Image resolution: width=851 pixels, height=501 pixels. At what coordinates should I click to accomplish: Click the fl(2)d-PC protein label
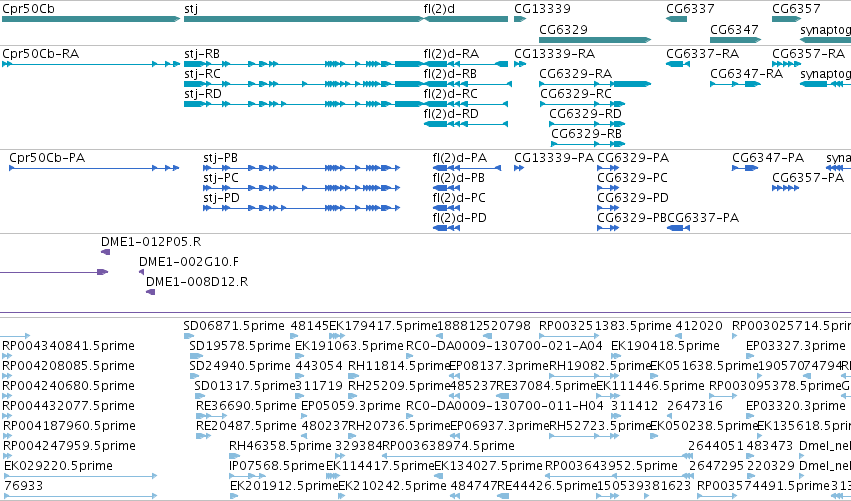coord(459,198)
